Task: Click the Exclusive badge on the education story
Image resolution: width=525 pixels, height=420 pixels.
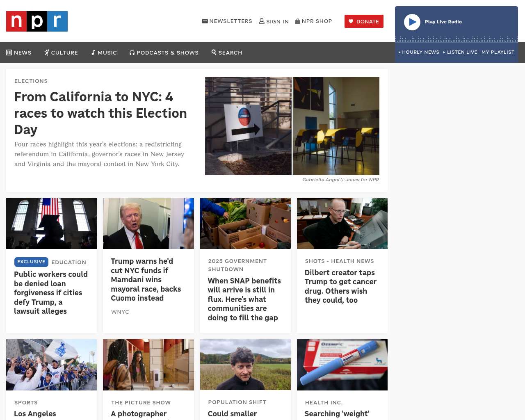Action: tap(31, 262)
